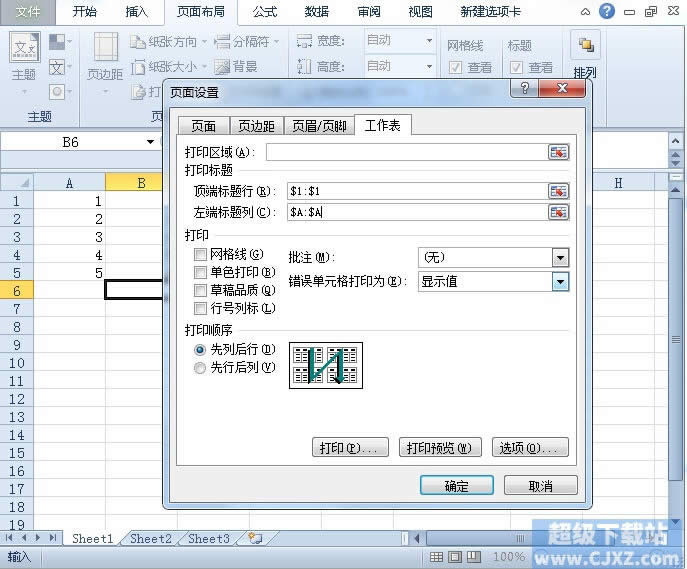Screen dimensions: 687x569
Task: Open the 页边距 margins icon in ribbon
Action: point(104,55)
